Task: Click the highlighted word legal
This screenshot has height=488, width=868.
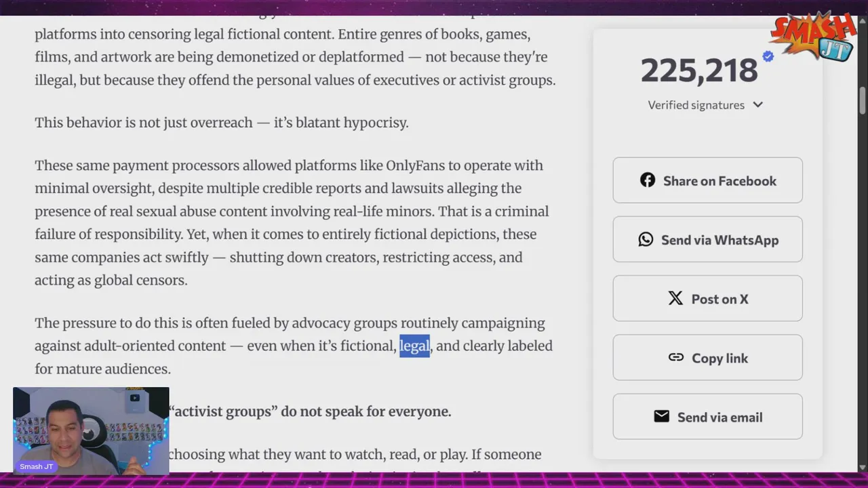Action: 414,346
